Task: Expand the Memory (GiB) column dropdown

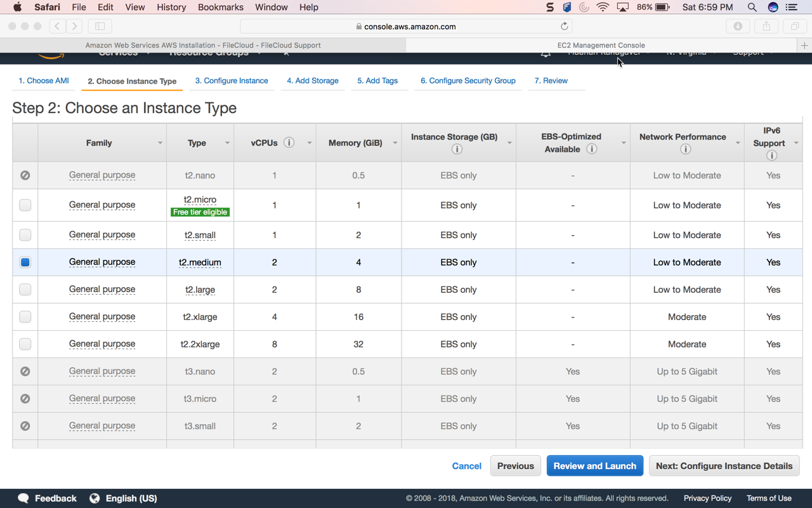Action: point(395,144)
